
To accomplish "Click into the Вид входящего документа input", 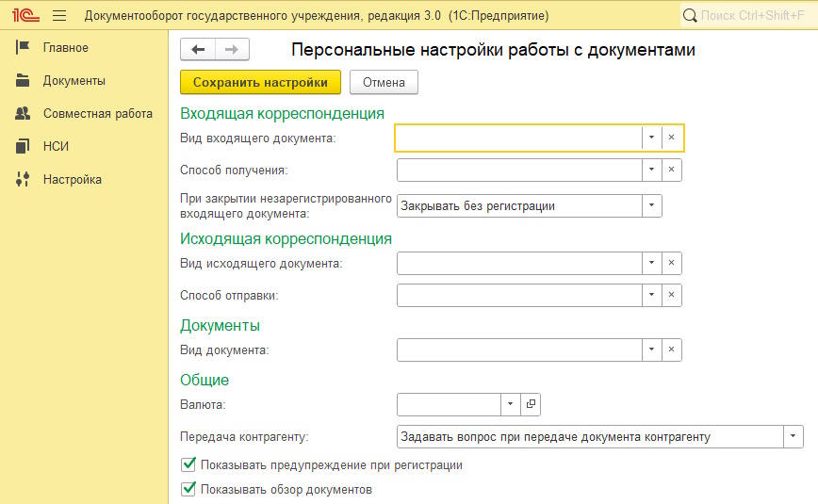I will point(519,138).
